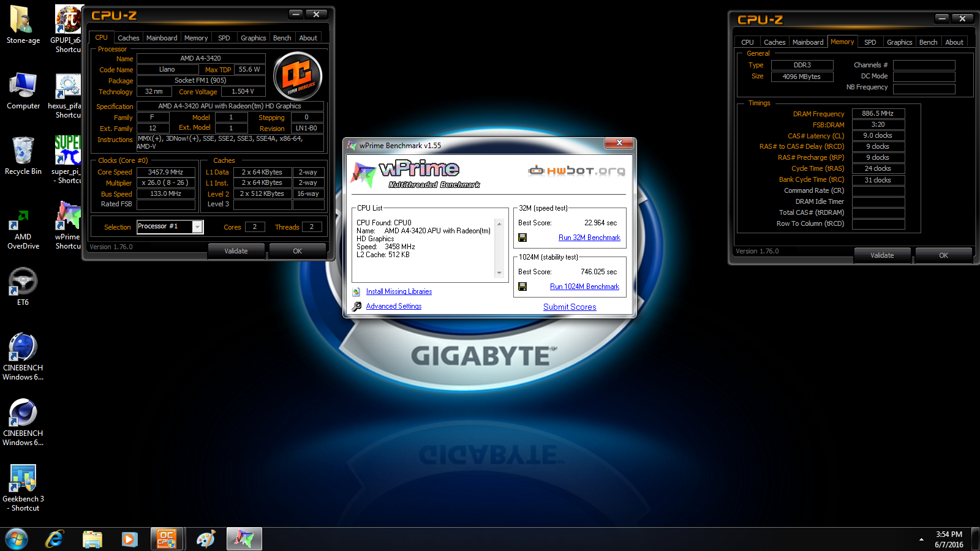The image size is (980, 551).
Task: Click the Multiplier x 26.0 field
Action: [165, 182]
